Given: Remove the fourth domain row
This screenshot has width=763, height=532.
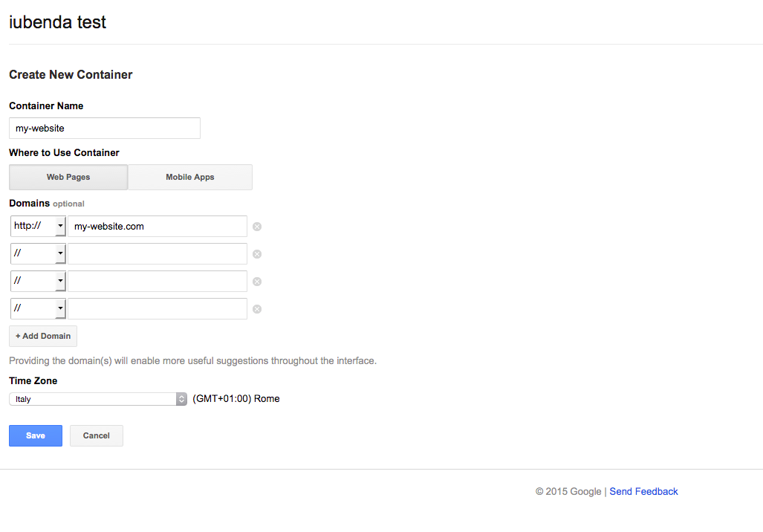Looking at the screenshot, I should 257,309.
